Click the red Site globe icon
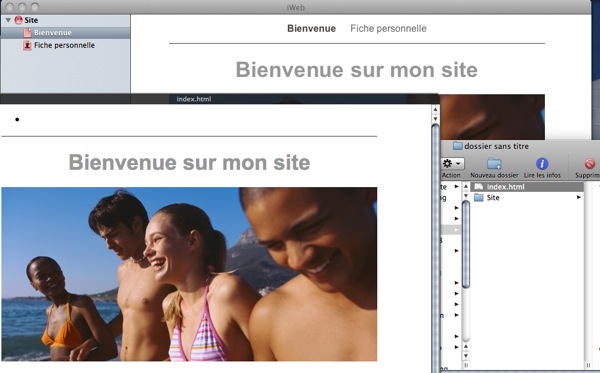600x373 pixels. [x=18, y=20]
